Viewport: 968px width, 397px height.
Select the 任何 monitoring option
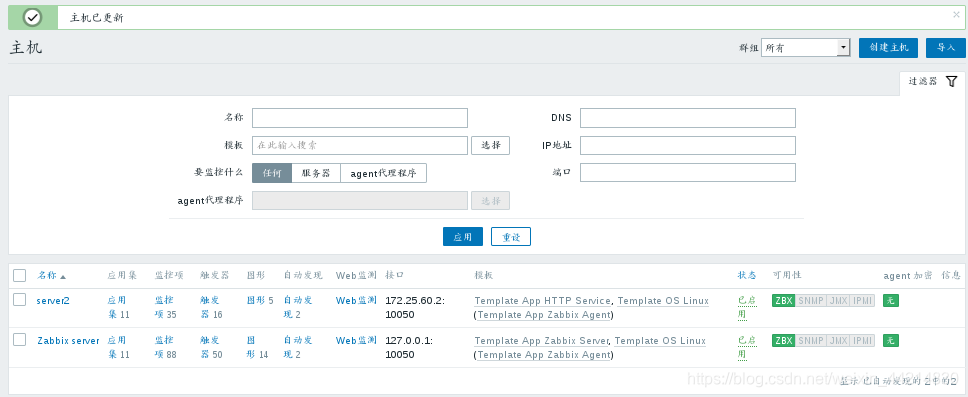(272, 173)
